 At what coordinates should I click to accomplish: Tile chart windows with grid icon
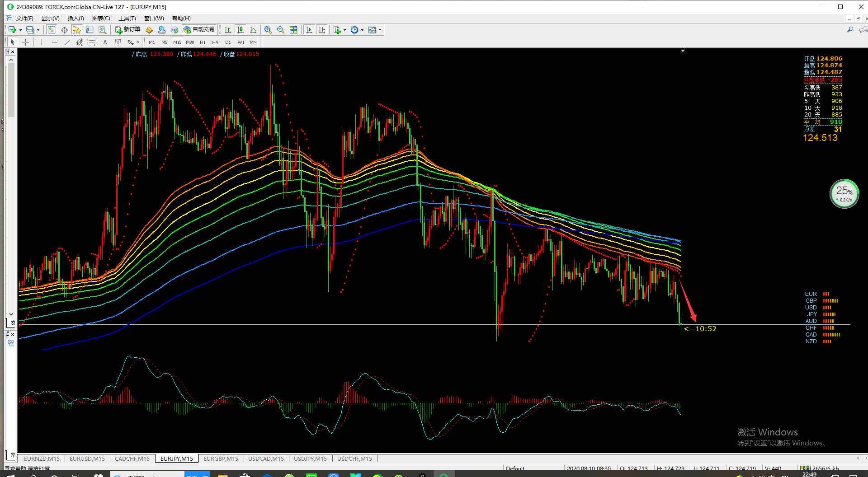(x=293, y=30)
